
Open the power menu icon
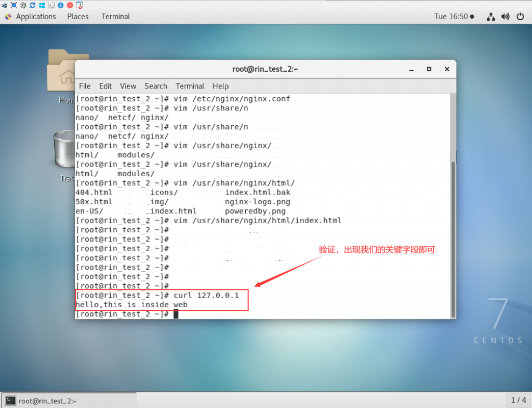pos(520,17)
